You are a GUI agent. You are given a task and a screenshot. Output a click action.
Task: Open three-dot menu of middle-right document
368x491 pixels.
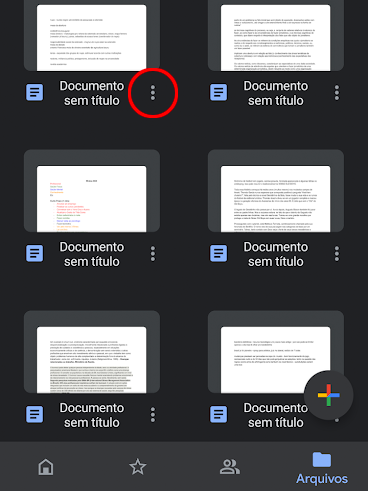pyautogui.click(x=337, y=254)
